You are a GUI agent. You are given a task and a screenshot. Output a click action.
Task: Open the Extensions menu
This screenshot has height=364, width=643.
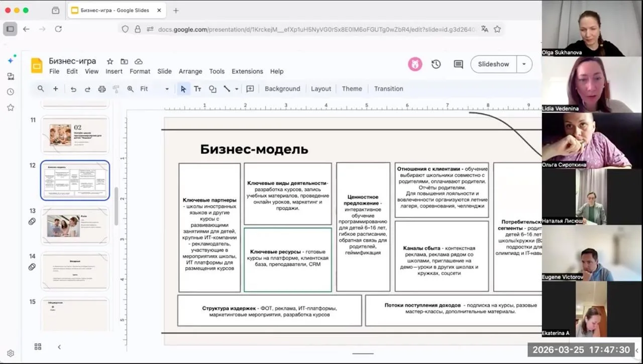(247, 71)
